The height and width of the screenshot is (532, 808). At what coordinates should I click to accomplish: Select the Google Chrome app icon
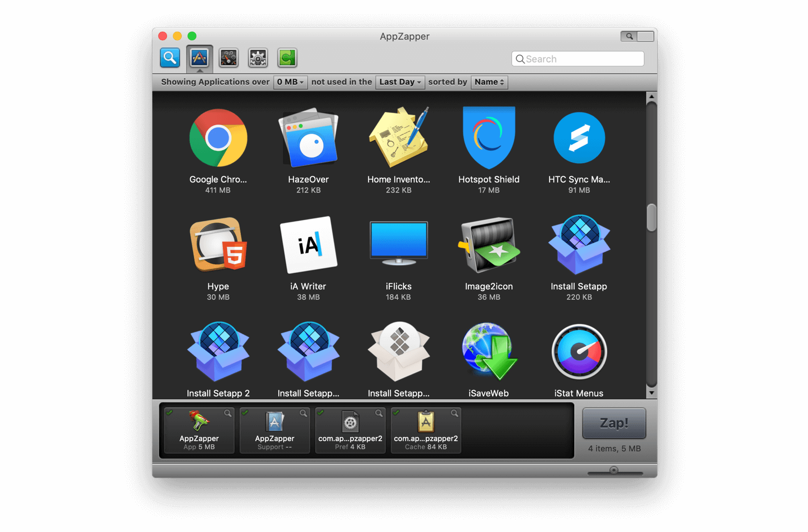(x=218, y=138)
